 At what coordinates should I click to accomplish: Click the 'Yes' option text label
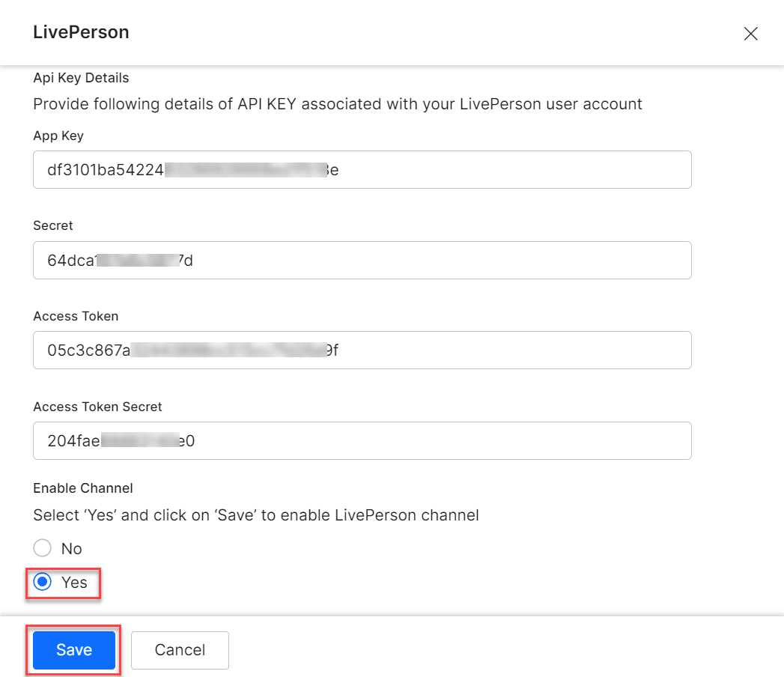[x=74, y=583]
